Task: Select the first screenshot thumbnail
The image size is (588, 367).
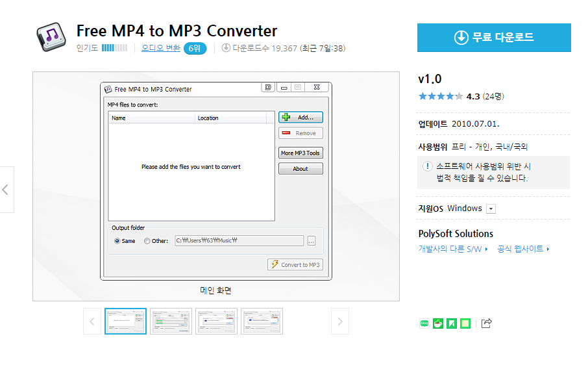Action: coord(126,322)
